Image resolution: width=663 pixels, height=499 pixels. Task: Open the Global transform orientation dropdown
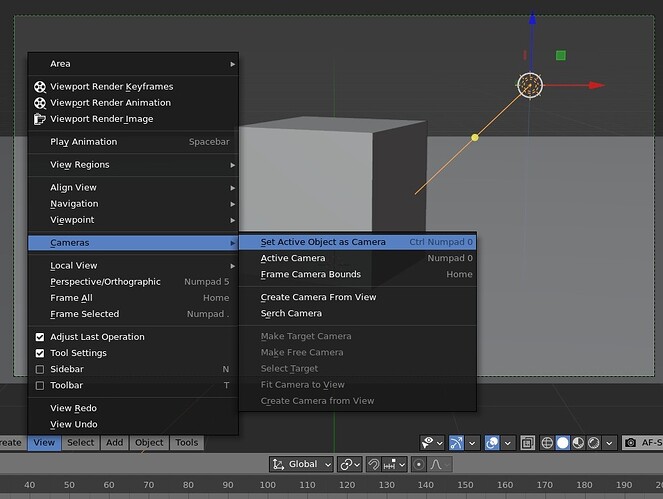[301, 464]
